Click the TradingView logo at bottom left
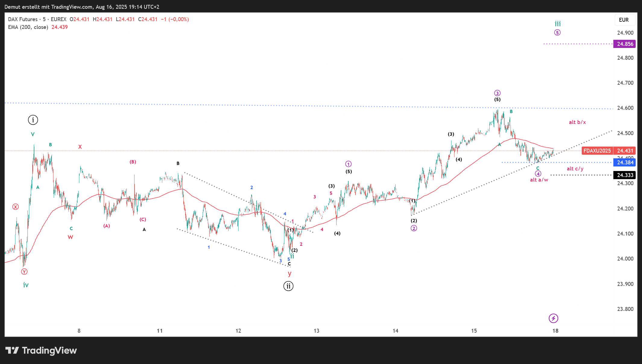The height and width of the screenshot is (364, 642). [x=41, y=350]
